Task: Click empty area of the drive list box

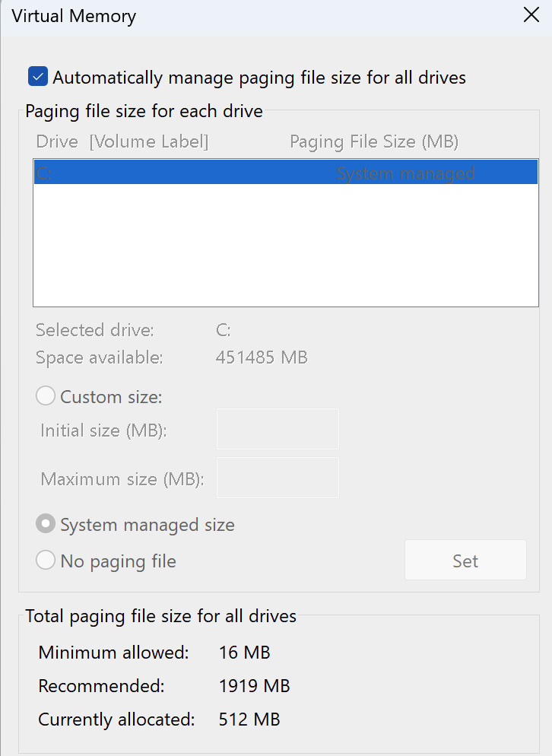Action: [285, 243]
